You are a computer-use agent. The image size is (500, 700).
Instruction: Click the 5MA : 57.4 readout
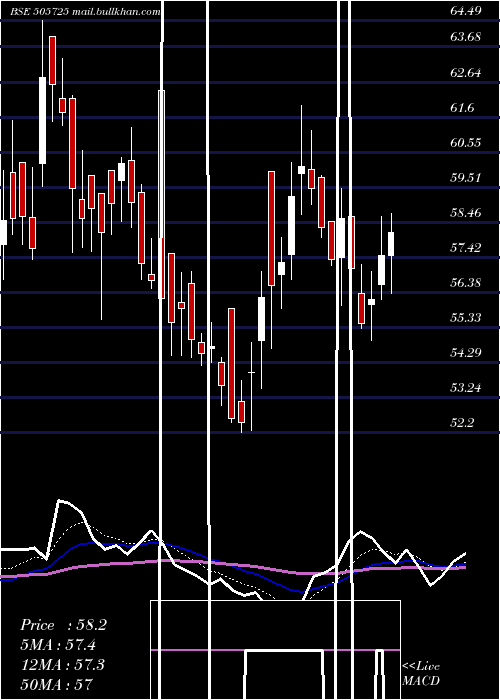pyautogui.click(x=58, y=645)
